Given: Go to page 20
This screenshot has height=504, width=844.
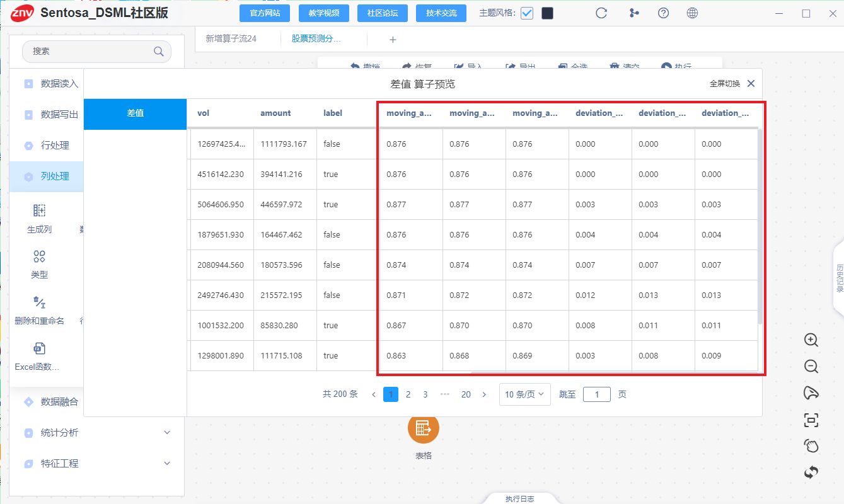Looking at the screenshot, I should 466,394.
